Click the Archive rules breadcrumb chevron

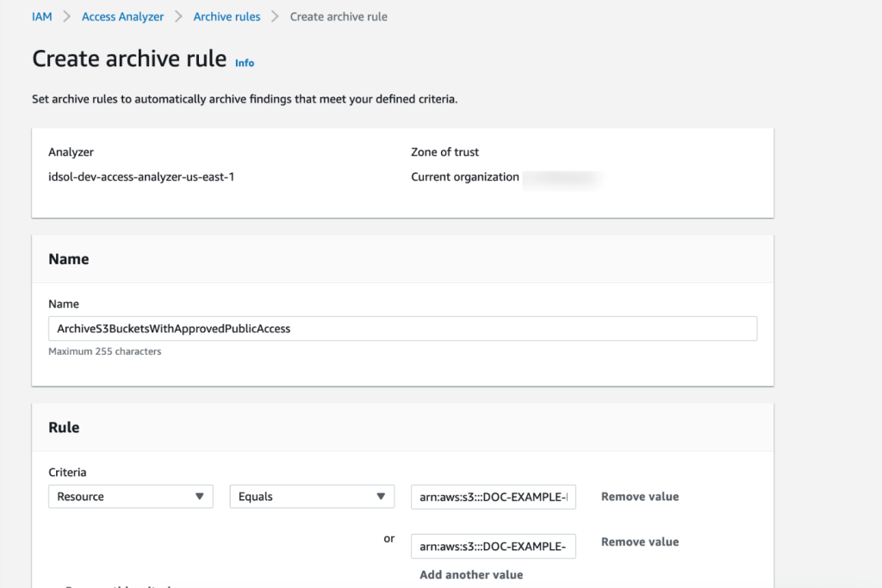[276, 15]
